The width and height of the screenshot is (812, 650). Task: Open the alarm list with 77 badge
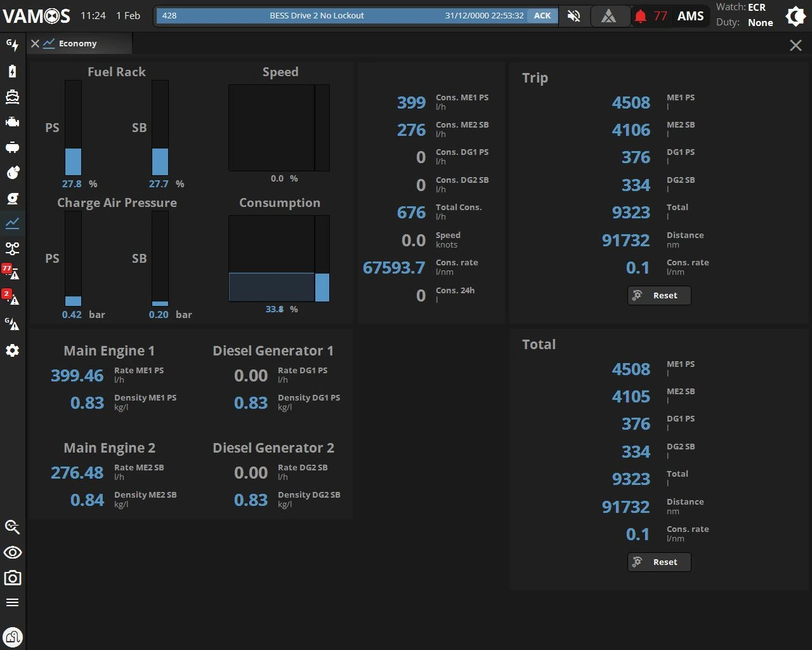11,272
